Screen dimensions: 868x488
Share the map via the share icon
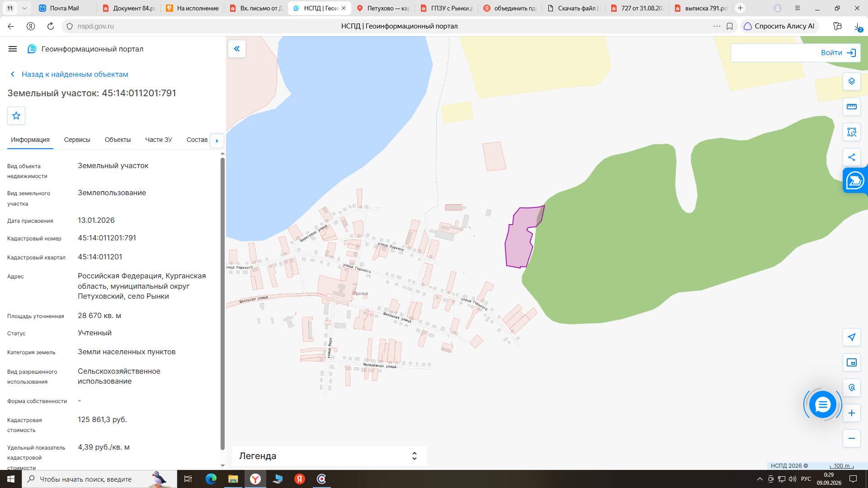click(852, 157)
